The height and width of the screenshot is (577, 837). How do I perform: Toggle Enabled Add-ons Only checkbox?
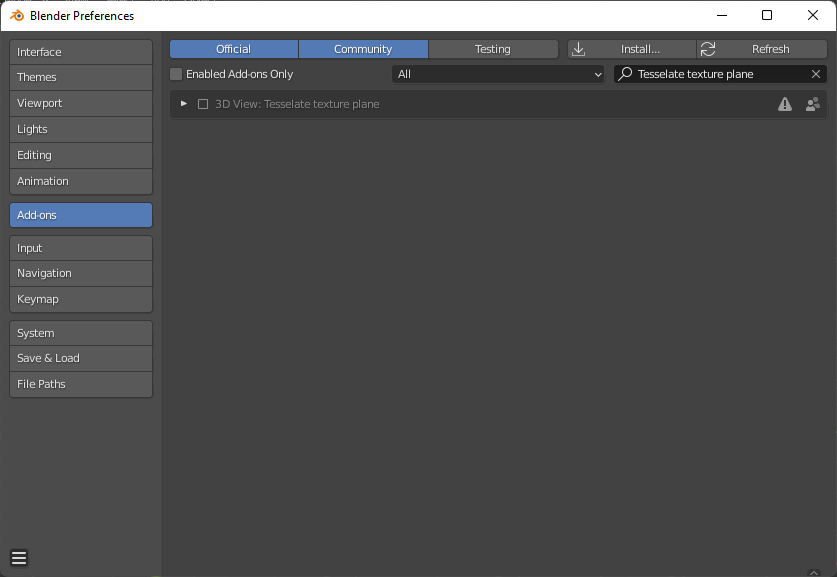click(x=177, y=74)
